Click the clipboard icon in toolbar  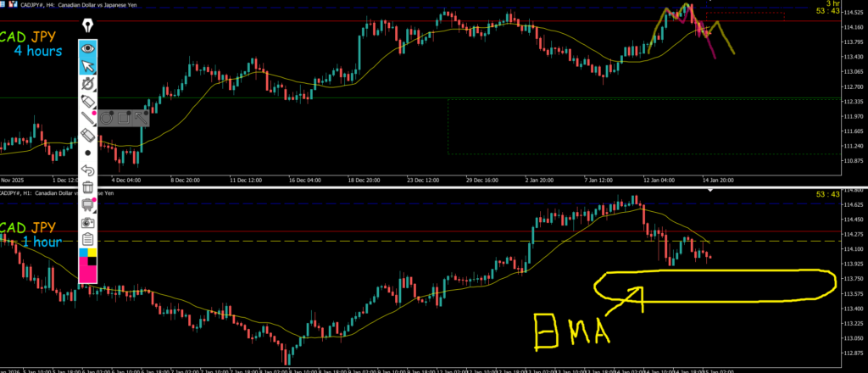tap(87, 240)
